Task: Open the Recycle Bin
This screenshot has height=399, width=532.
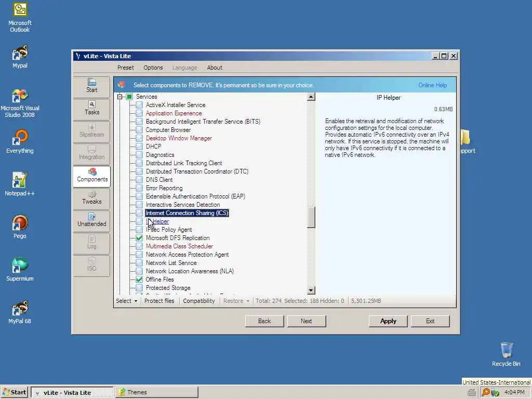Action: click(506, 354)
